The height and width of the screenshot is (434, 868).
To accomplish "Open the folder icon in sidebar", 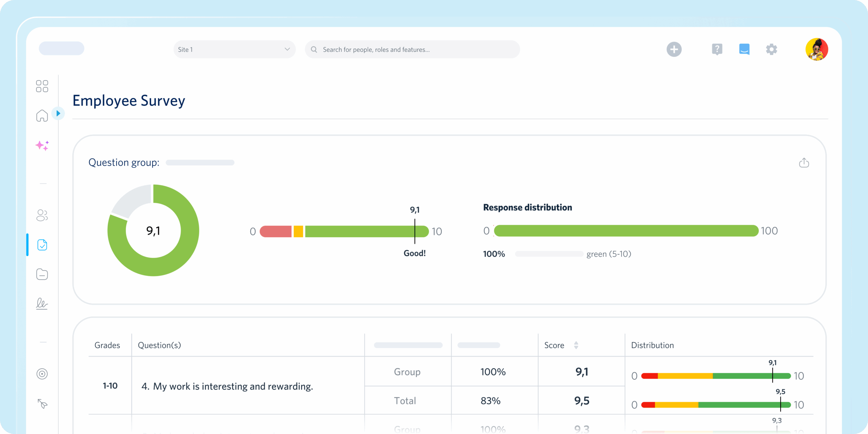I will (42, 274).
